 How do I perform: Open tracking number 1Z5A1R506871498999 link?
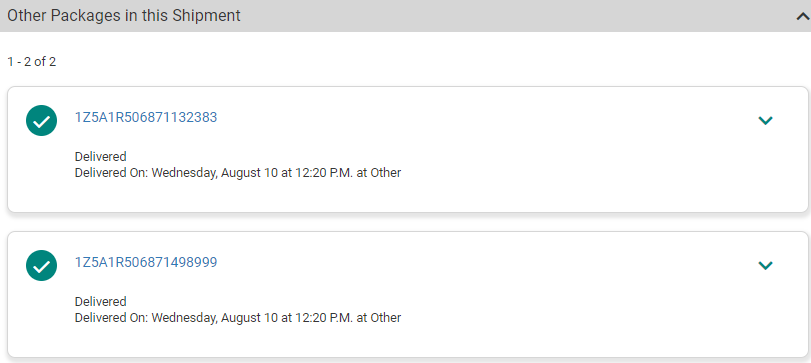146,263
